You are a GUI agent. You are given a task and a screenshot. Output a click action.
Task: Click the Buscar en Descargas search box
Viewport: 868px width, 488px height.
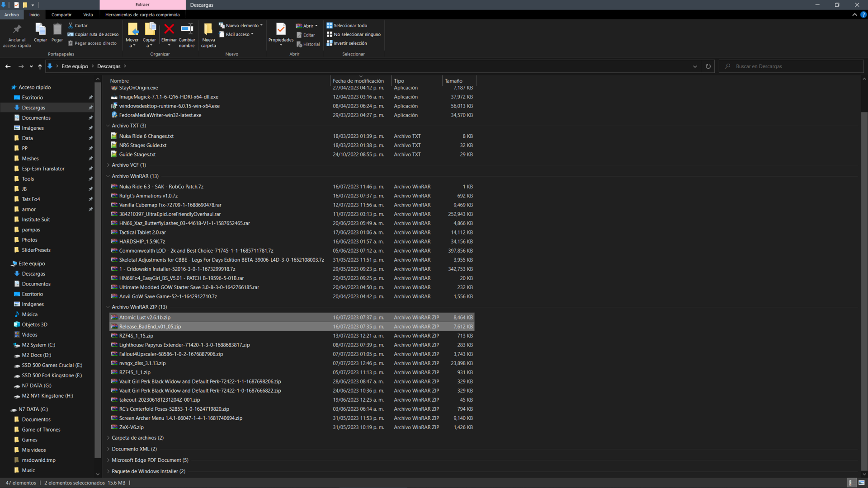[791, 66]
